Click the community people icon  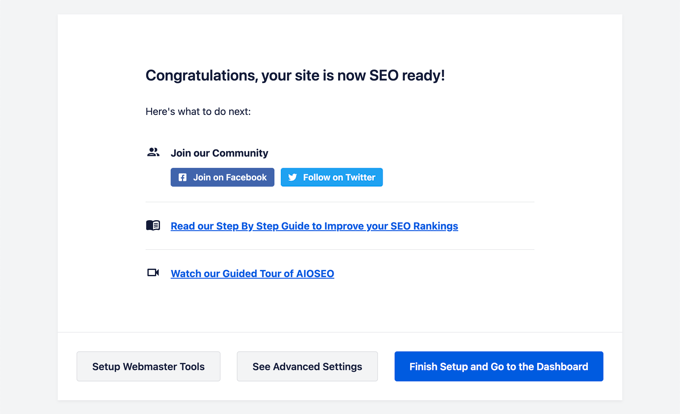click(x=153, y=152)
